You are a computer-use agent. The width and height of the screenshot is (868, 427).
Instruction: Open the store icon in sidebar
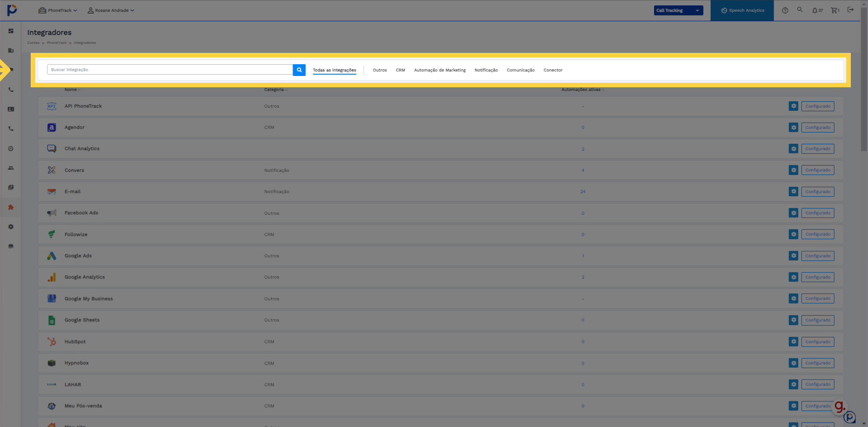click(11, 246)
